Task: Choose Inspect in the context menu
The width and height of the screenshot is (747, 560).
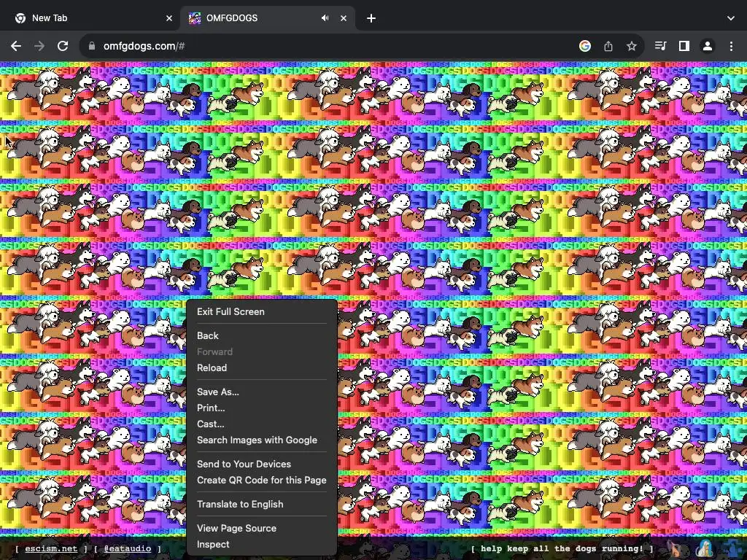Action: click(x=262, y=544)
